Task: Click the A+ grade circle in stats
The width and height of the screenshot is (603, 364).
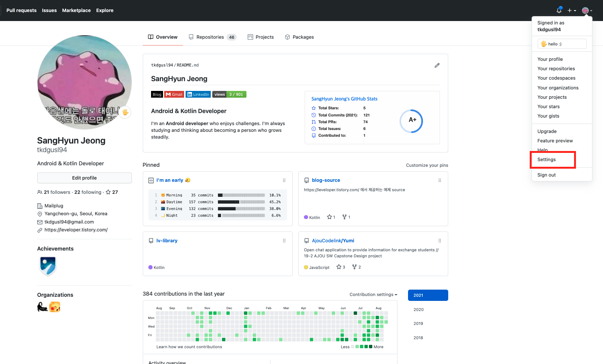Action: [411, 121]
